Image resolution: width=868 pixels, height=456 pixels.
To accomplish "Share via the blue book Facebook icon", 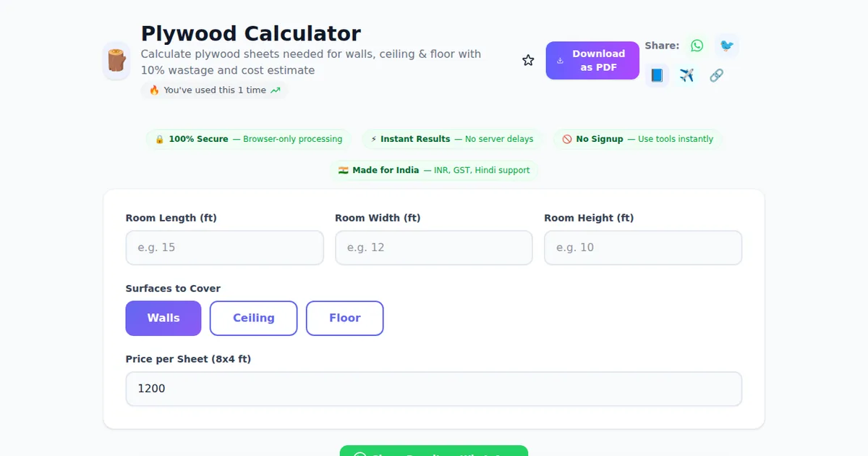I will pos(657,75).
